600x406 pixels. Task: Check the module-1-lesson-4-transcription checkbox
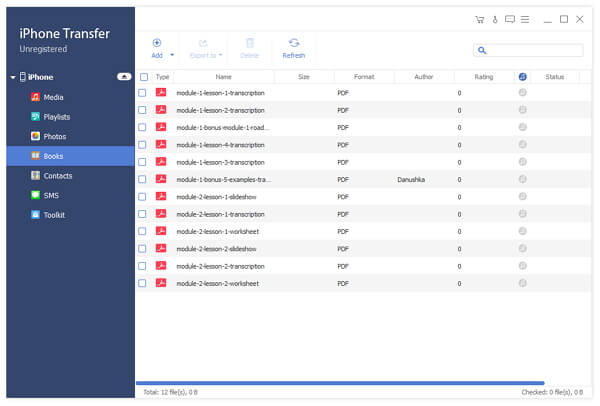(x=142, y=145)
